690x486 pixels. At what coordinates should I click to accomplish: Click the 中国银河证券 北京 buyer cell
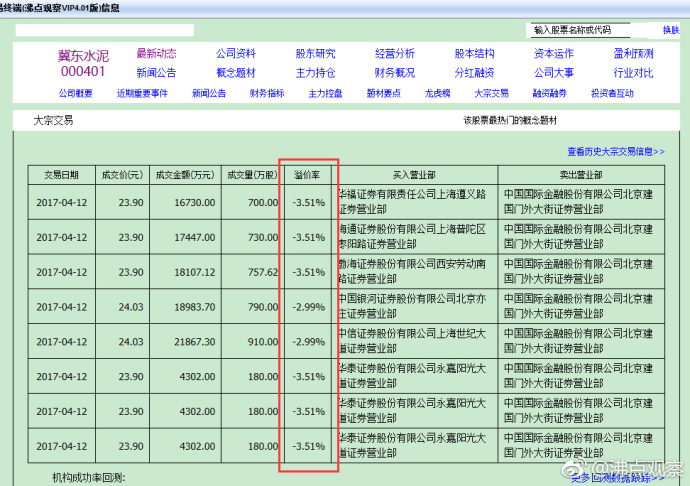click(x=414, y=306)
